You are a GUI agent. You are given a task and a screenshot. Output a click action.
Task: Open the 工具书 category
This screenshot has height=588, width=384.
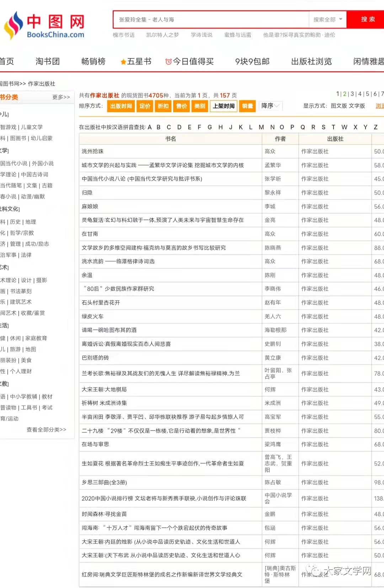coord(29,408)
